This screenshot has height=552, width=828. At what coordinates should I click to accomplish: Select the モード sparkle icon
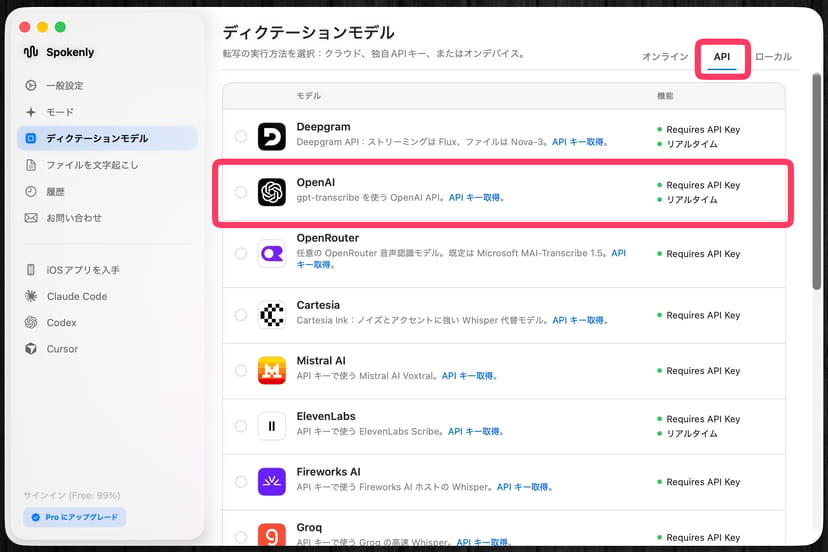pos(31,112)
